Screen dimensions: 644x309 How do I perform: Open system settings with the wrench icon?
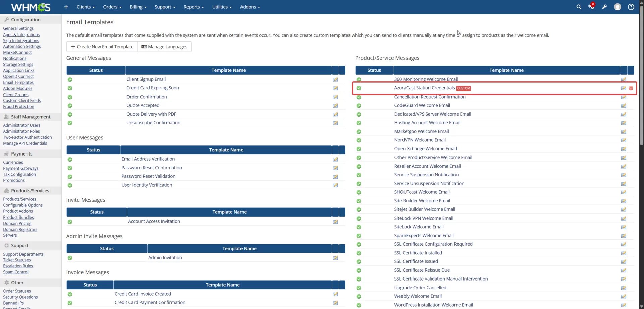tap(604, 7)
